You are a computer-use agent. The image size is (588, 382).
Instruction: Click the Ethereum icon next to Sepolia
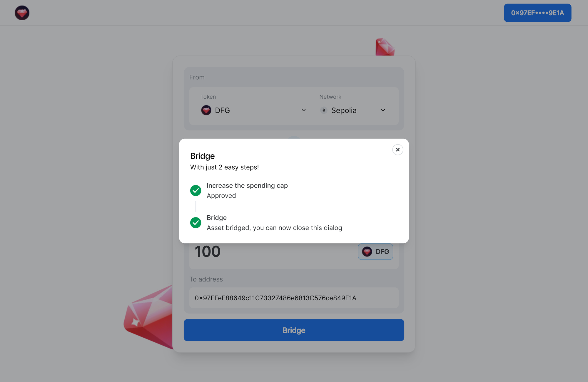click(x=324, y=110)
